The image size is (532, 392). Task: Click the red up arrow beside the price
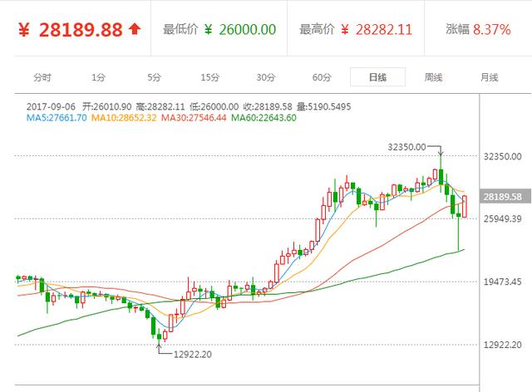point(135,29)
